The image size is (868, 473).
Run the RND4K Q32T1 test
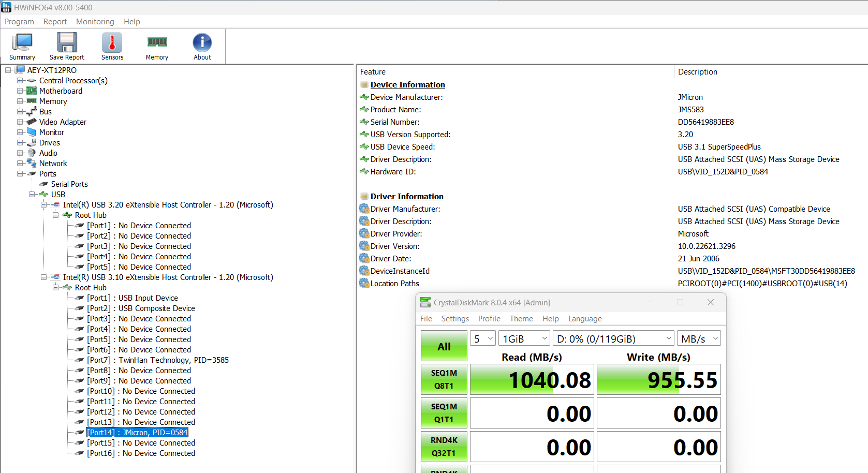pos(444,447)
